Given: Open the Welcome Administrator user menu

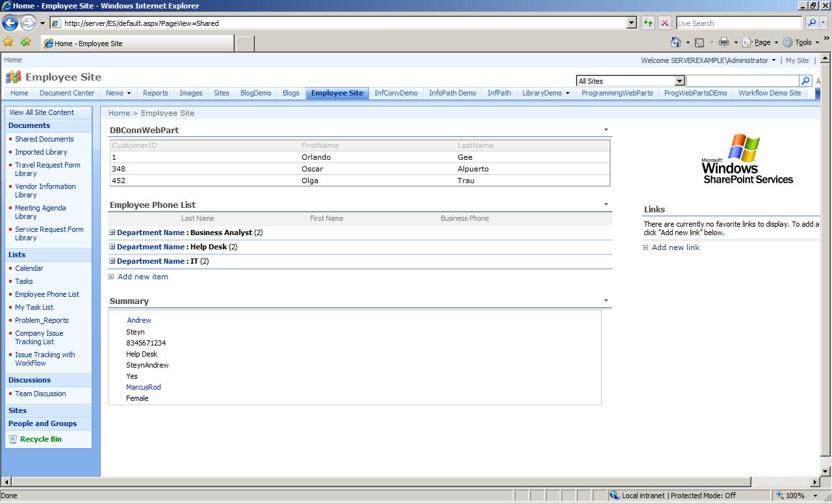Looking at the screenshot, I should (708, 60).
